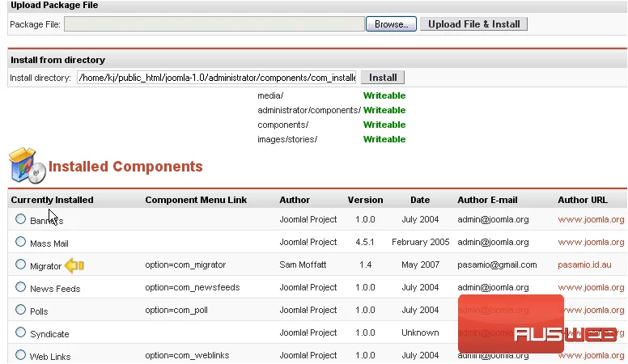Screen dimensions: 628x364
Task: Click the option=com_migrator menu link text
Action: point(185,265)
